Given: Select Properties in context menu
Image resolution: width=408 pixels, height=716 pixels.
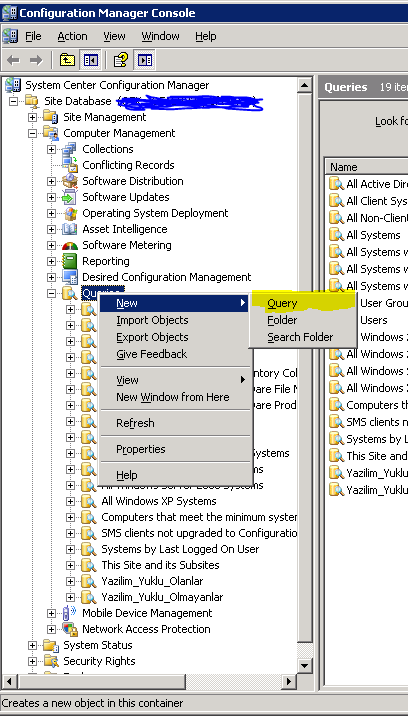Looking at the screenshot, I should (175, 449).
